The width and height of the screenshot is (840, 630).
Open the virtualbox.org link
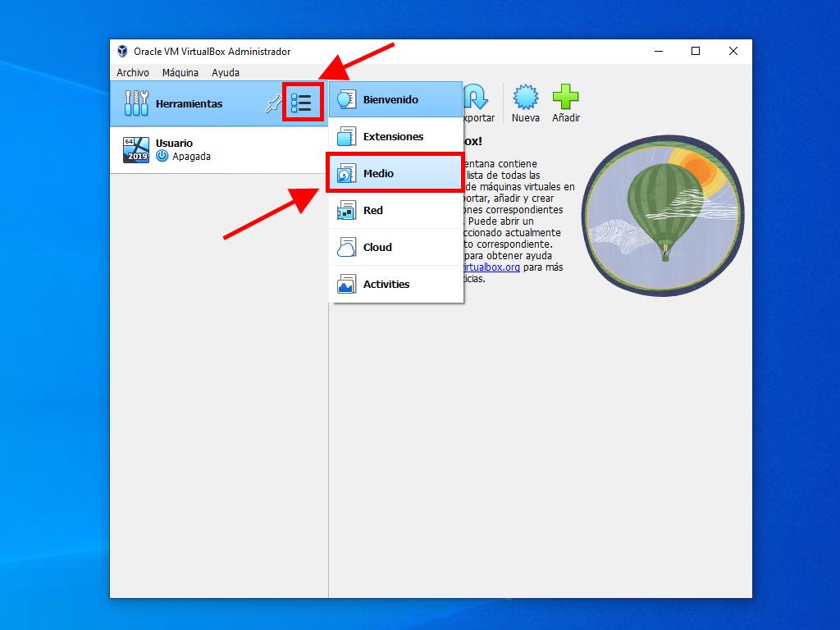click(x=491, y=267)
